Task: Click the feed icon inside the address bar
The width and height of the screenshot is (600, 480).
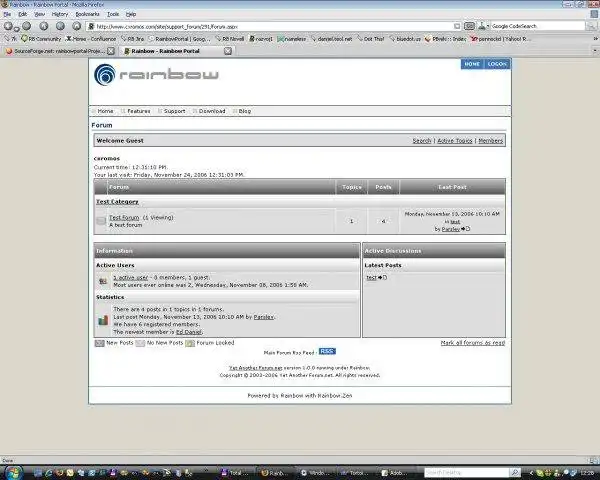Action: tap(457, 26)
